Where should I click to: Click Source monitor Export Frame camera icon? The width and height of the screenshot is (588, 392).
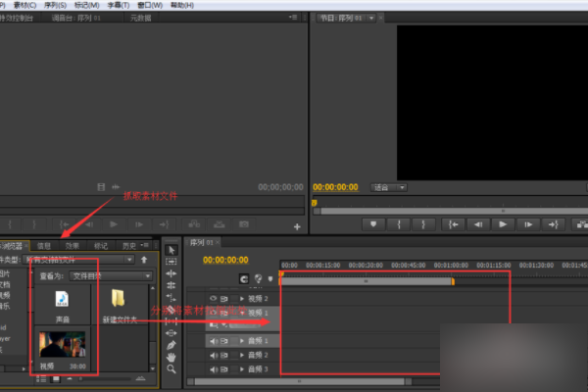244,224
